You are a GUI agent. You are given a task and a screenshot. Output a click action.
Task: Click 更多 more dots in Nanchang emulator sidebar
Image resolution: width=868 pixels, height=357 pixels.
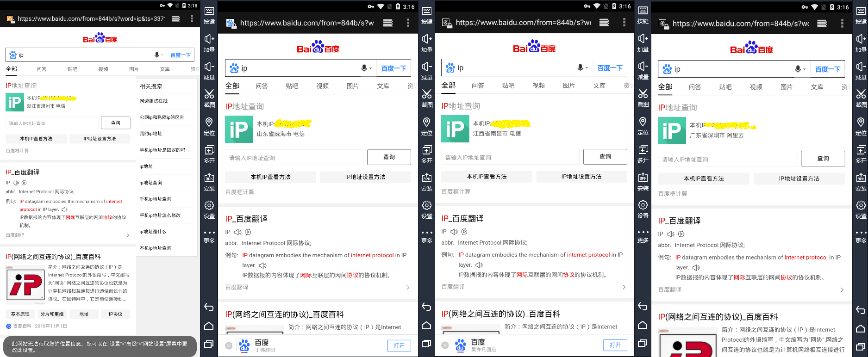pos(643,232)
